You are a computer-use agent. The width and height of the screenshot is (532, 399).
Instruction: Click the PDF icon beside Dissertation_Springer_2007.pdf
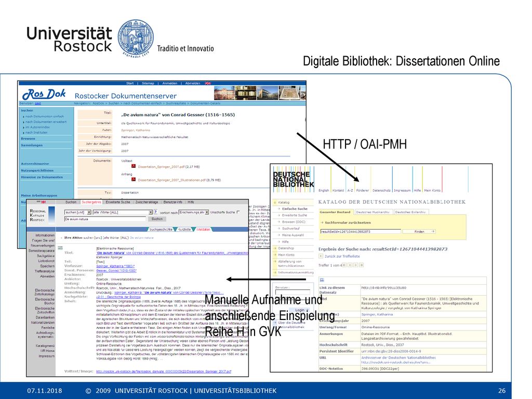click(x=134, y=166)
